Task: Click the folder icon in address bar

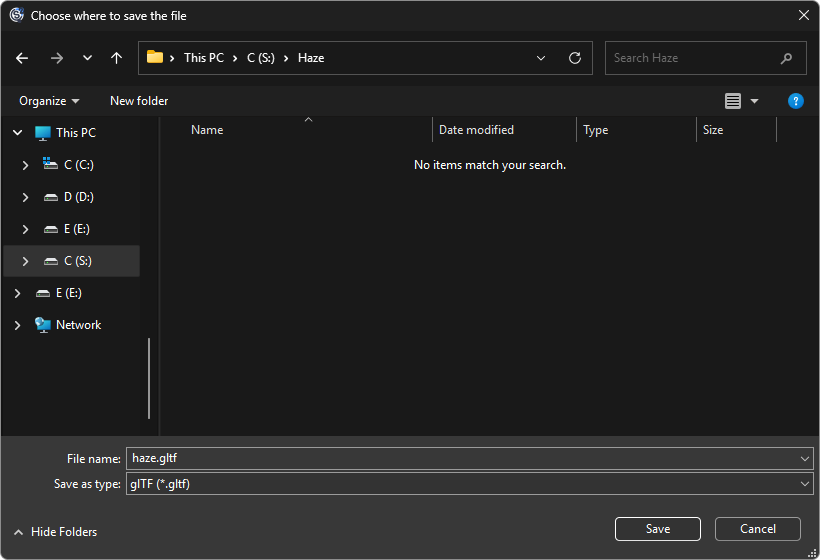Action: (155, 57)
